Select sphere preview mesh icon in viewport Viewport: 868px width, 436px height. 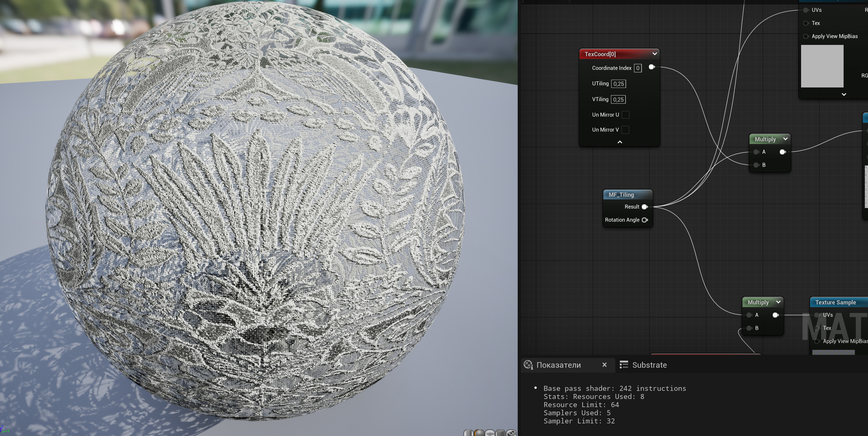click(x=479, y=433)
